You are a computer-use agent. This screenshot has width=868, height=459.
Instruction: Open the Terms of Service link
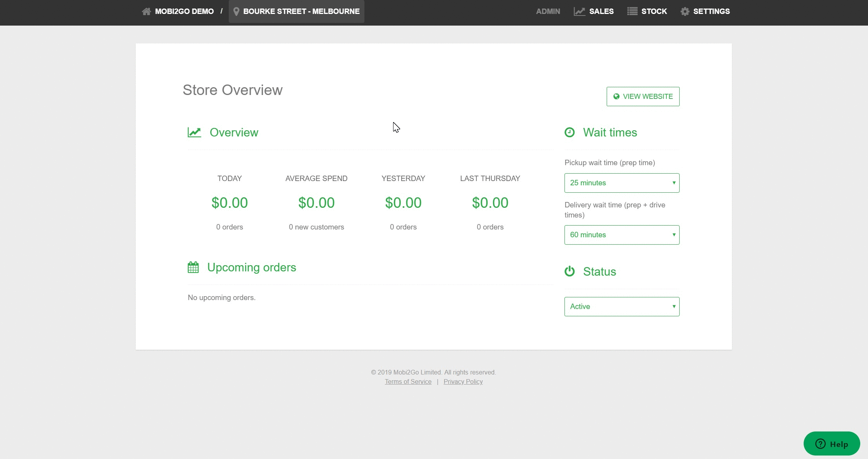coord(408,382)
